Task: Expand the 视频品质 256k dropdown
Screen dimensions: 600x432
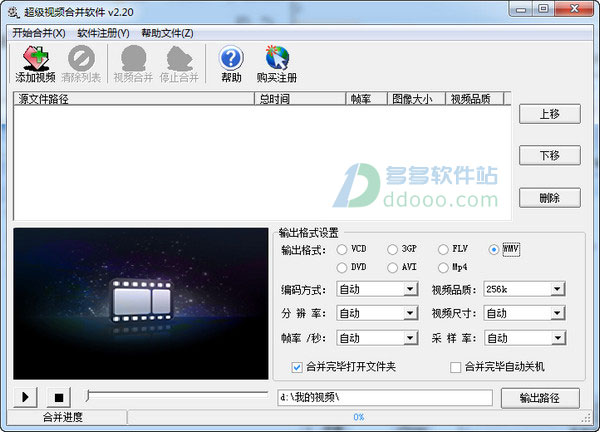Action: coord(558,289)
